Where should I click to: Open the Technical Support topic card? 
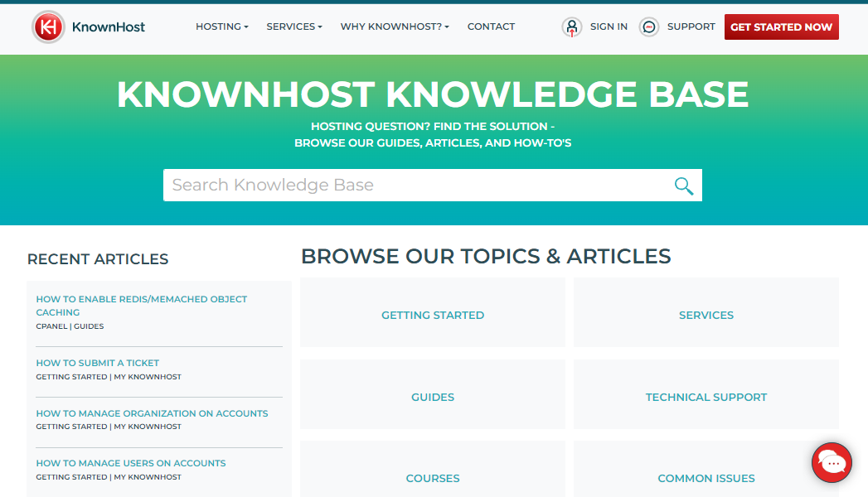click(x=706, y=395)
